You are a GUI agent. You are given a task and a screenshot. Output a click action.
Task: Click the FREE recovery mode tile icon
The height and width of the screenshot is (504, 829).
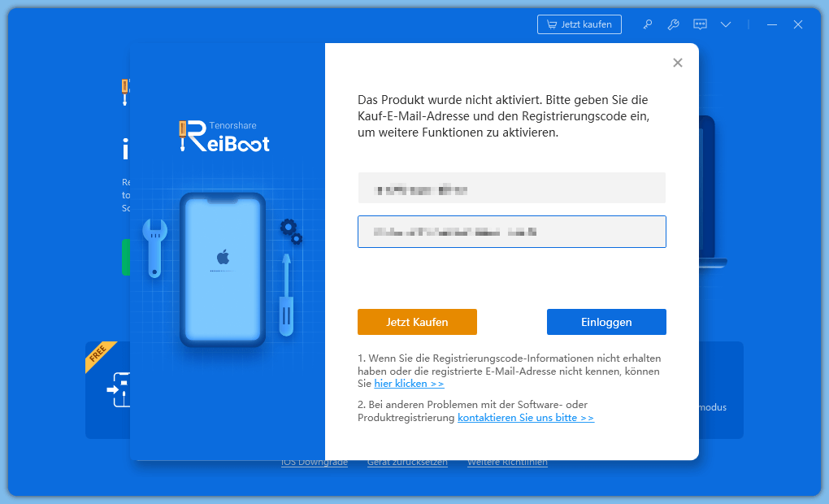click(x=119, y=390)
